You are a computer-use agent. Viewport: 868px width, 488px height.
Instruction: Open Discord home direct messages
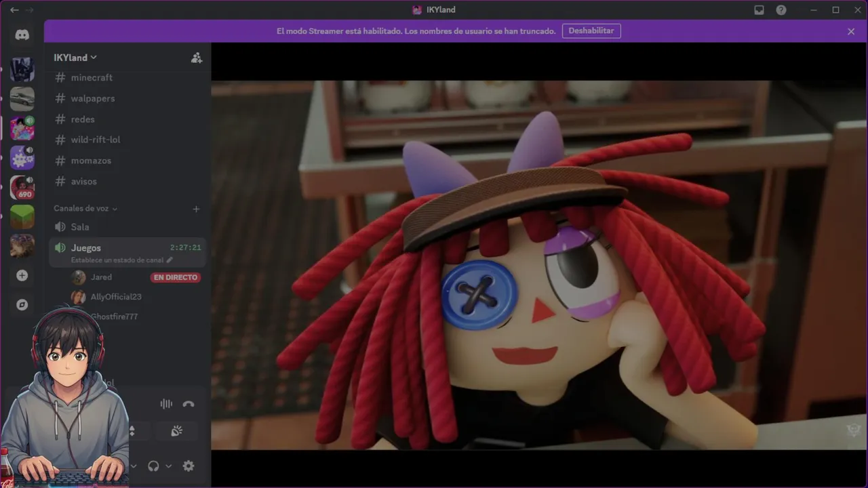[22, 35]
